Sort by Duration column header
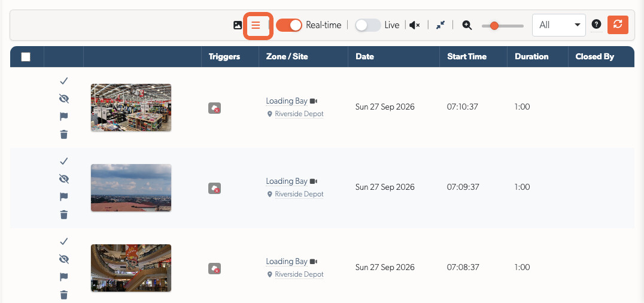Image resolution: width=644 pixels, height=303 pixels. click(x=532, y=57)
